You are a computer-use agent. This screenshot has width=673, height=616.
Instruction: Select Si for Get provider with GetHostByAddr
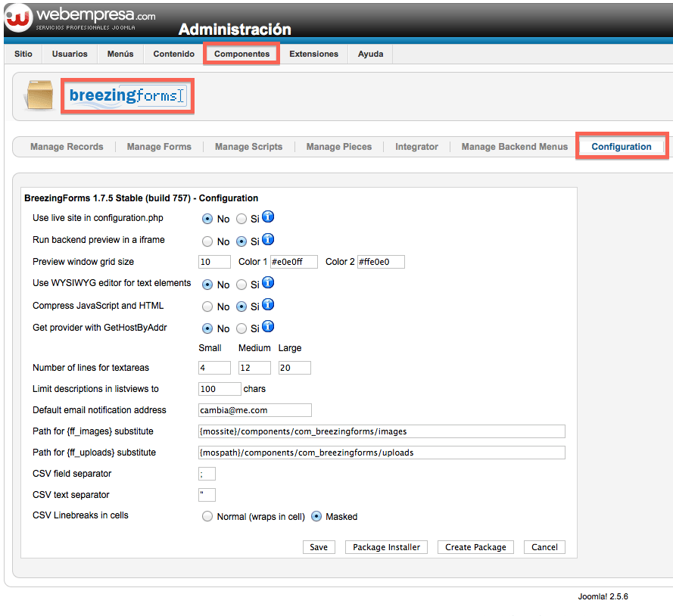tap(241, 328)
